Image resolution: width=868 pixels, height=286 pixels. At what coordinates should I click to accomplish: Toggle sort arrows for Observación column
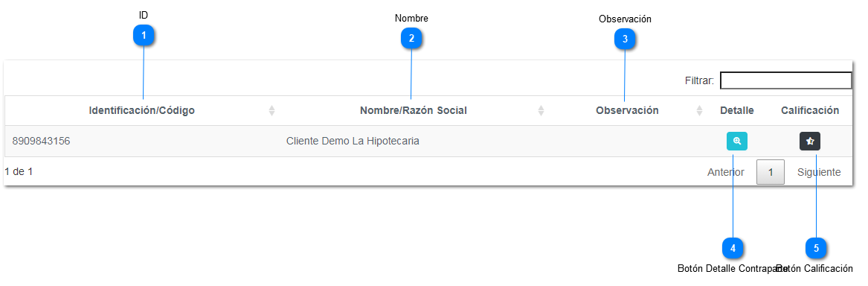click(x=700, y=111)
